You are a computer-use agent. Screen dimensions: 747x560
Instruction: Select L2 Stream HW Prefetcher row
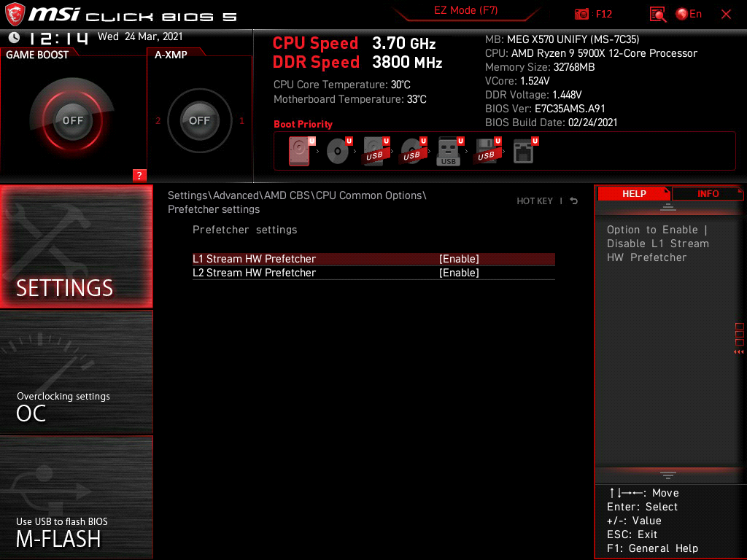[373, 273]
